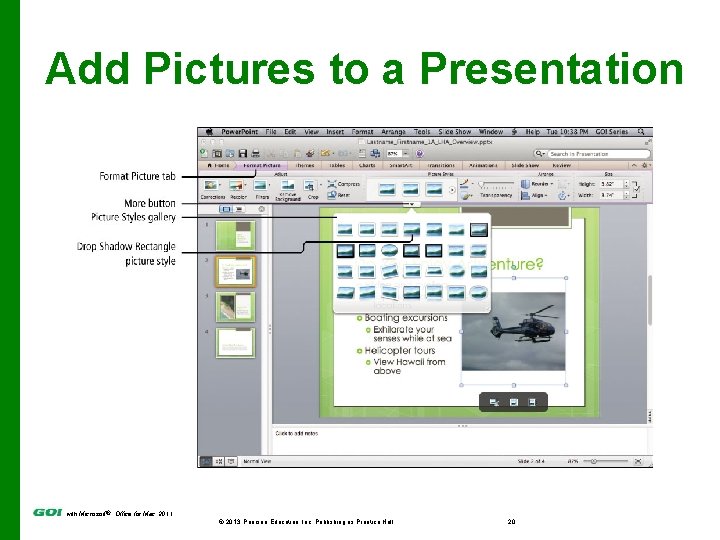Click the Reset picture icon
The width and height of the screenshot is (720, 540).
point(332,195)
